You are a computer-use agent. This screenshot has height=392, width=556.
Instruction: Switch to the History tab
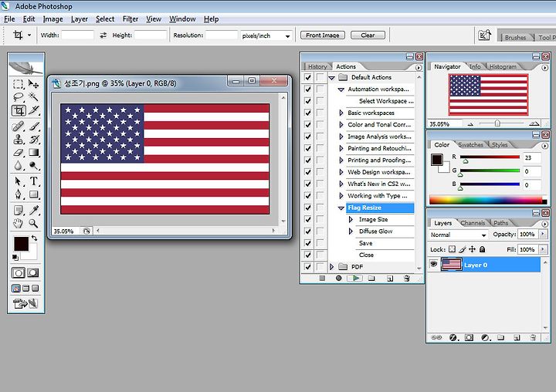click(x=317, y=66)
